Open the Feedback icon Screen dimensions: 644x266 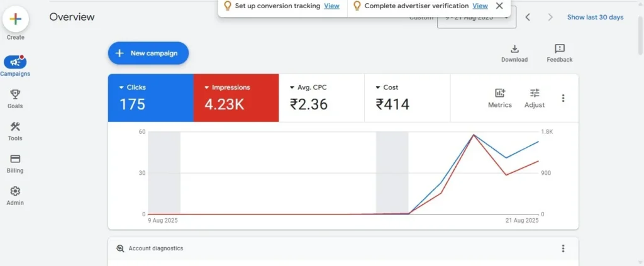tap(559, 50)
